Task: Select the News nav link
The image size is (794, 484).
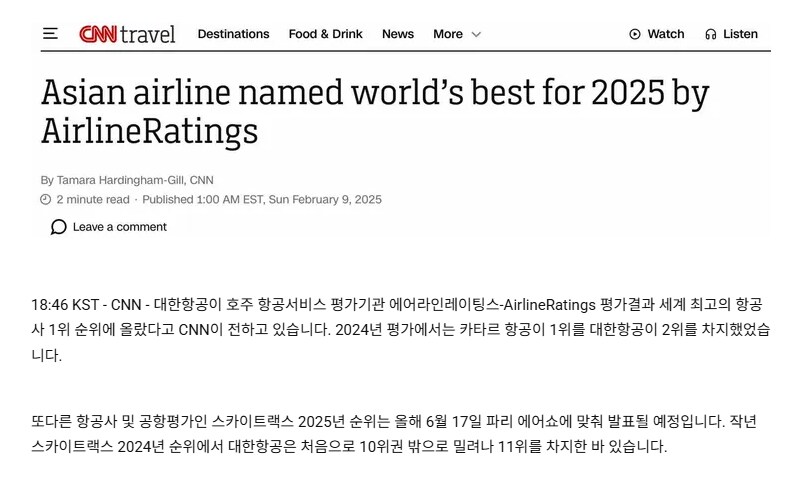Action: click(398, 34)
